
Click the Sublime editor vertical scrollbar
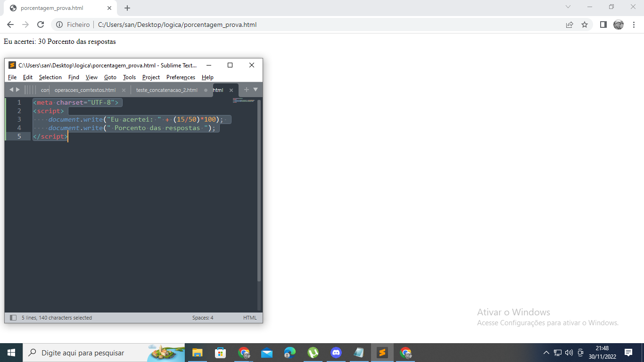point(259,190)
